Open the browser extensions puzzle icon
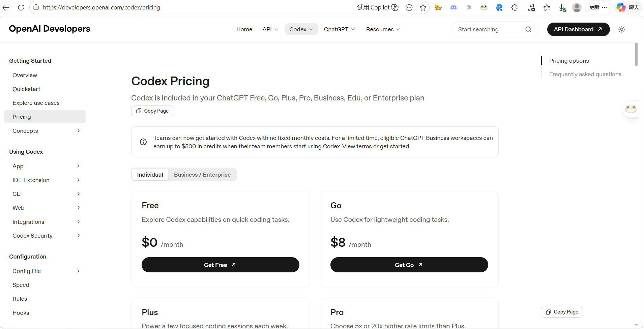 coord(515,7)
